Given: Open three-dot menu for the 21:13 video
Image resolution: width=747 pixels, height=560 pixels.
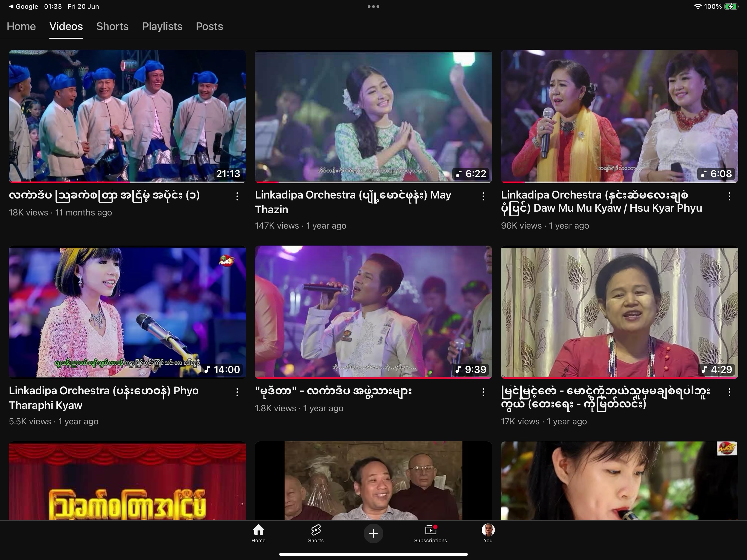Looking at the screenshot, I should (x=237, y=196).
